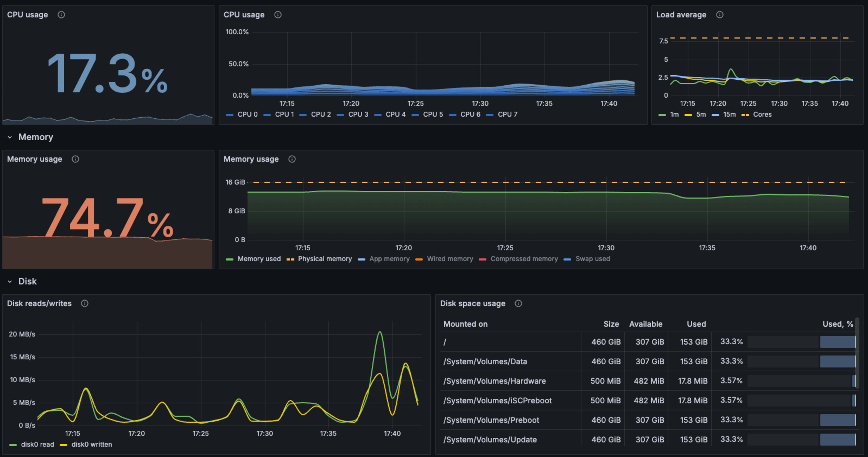This screenshot has height=457, width=868.
Task: Click Cores legend color swatch
Action: tap(745, 115)
